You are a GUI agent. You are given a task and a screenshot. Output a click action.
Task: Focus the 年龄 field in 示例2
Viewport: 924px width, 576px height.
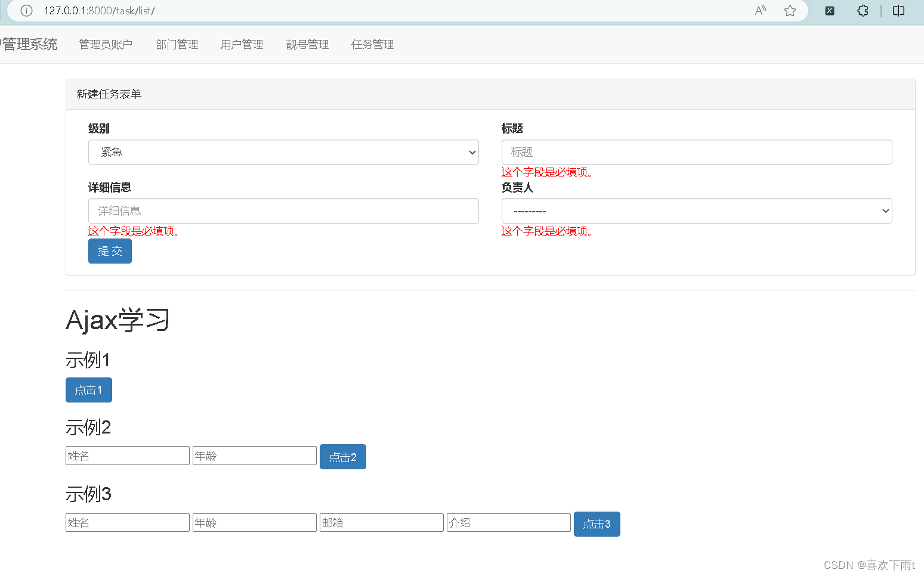255,456
